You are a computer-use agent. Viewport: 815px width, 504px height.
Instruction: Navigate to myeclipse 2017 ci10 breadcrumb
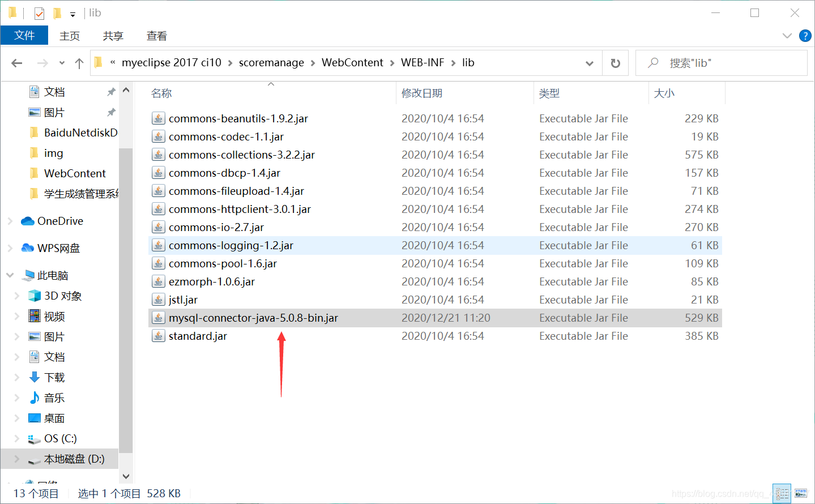coord(172,63)
